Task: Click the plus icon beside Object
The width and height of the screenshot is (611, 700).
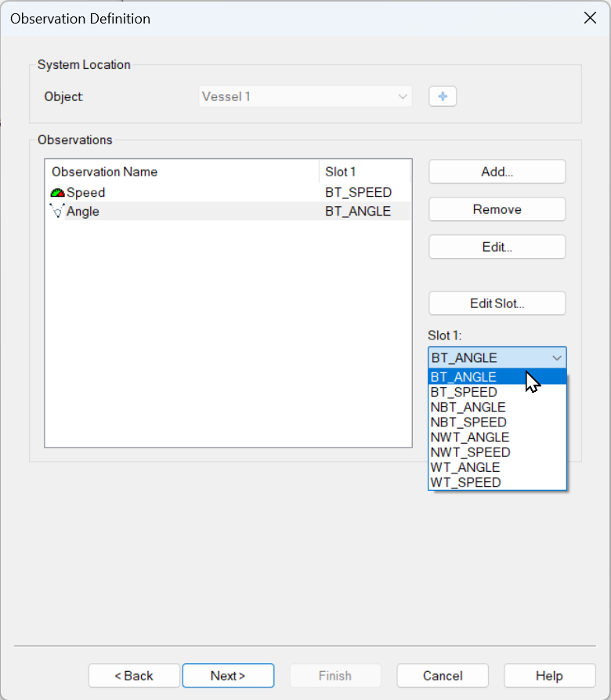Action: click(443, 96)
